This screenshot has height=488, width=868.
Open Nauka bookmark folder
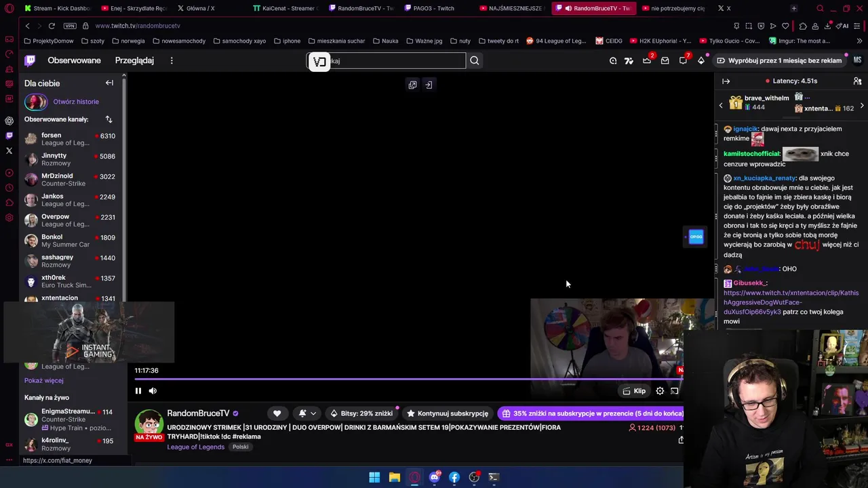385,41
